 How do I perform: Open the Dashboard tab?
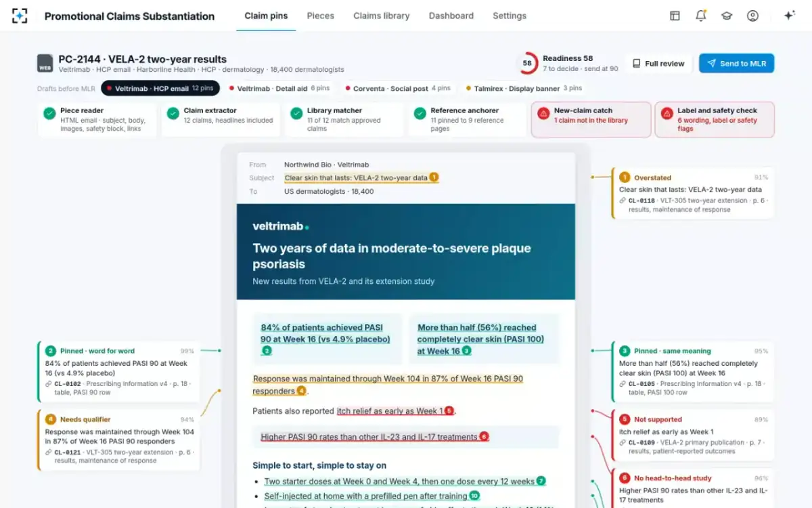pos(451,16)
